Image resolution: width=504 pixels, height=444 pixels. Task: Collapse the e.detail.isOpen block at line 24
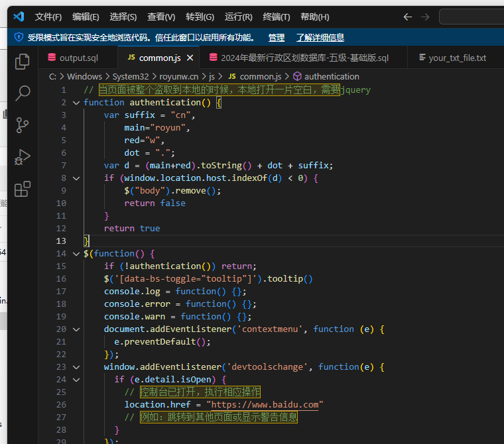[x=76, y=380]
